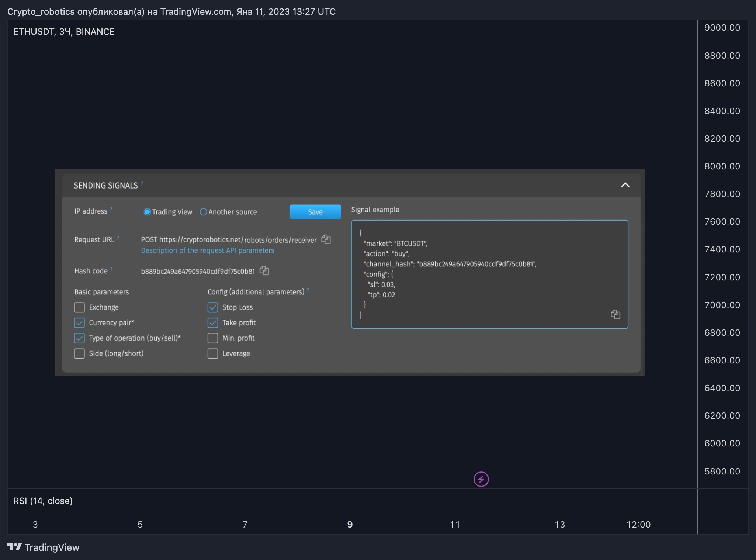Open Description of the request API parameters link
The height and width of the screenshot is (560, 756).
pyautogui.click(x=208, y=250)
